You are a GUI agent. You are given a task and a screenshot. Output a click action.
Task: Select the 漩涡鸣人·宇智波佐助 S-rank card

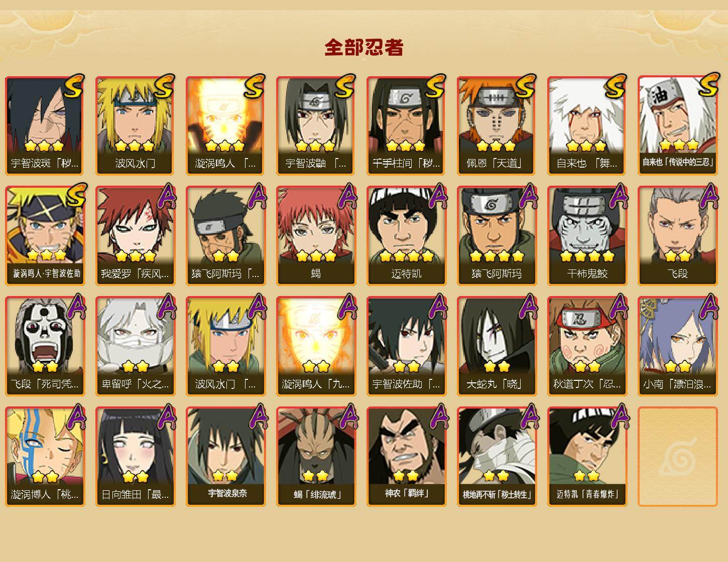(x=45, y=236)
